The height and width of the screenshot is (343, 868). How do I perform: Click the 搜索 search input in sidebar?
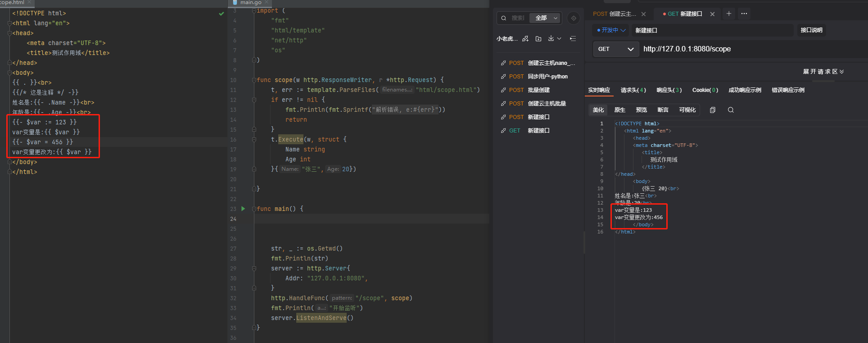coord(518,18)
